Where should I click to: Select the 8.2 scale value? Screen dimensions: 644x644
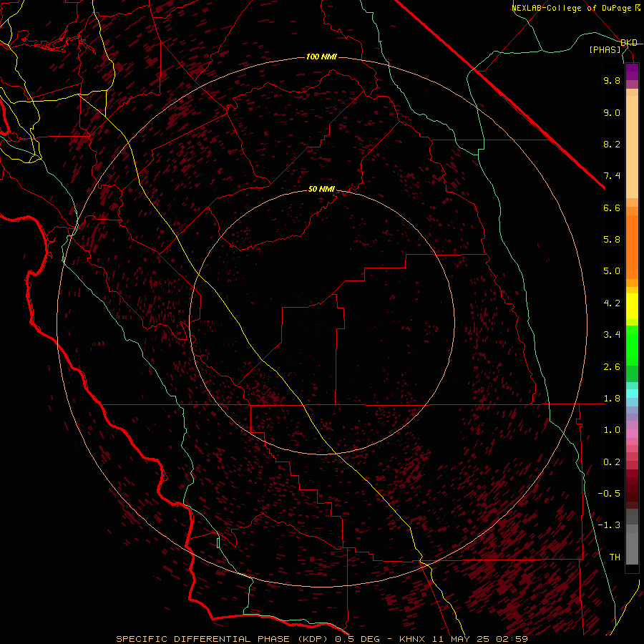pyautogui.click(x=612, y=144)
